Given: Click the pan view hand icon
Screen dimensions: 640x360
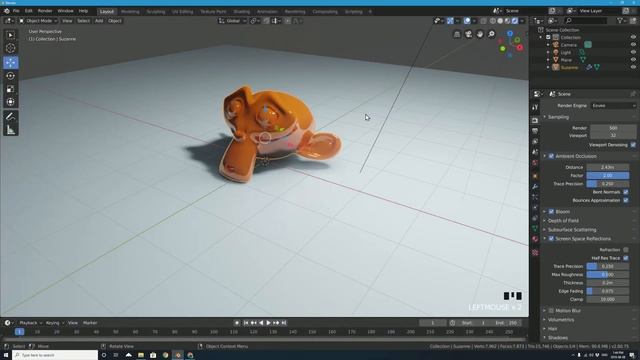Looking at the screenshot, I should pyautogui.click(x=480, y=34).
